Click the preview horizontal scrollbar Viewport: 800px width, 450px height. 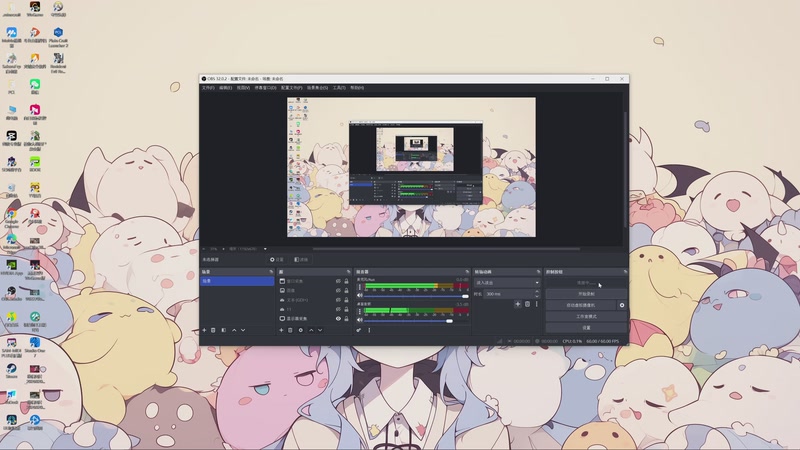(446, 249)
